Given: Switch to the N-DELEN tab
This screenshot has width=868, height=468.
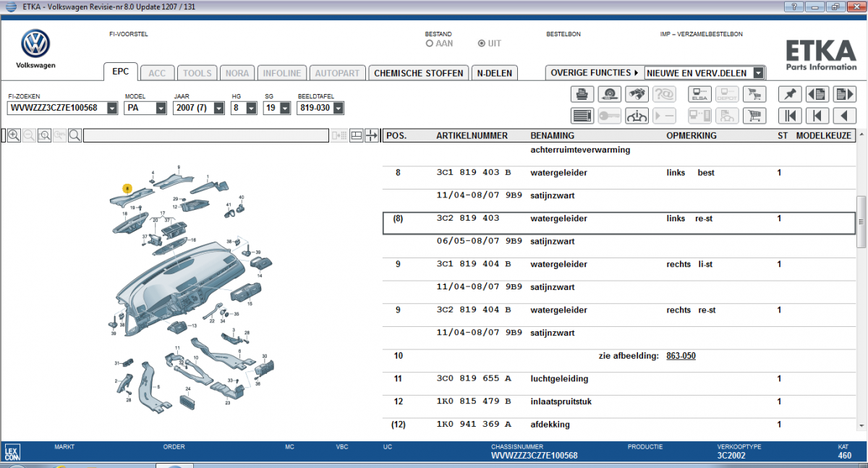Looking at the screenshot, I should (x=495, y=73).
